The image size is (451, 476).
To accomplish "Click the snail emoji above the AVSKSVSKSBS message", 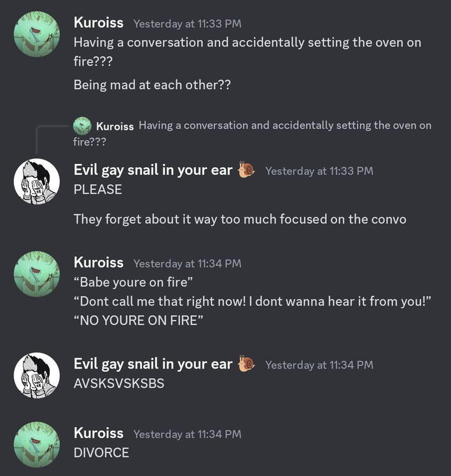I will tap(246, 364).
